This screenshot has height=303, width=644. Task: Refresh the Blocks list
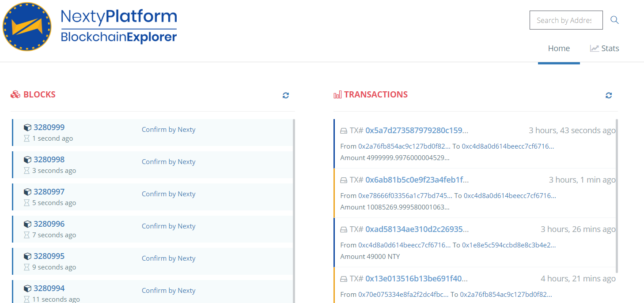click(x=286, y=95)
